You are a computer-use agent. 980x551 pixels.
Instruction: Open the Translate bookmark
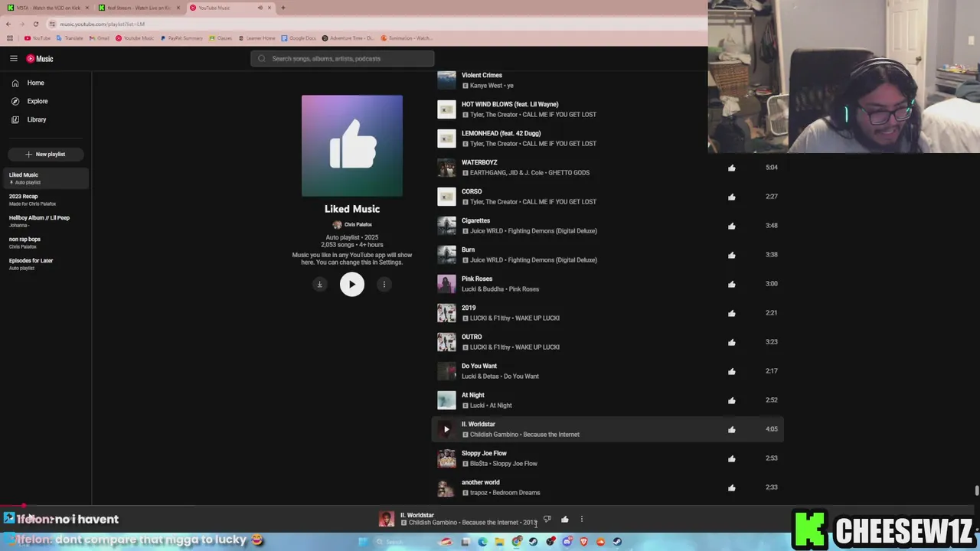point(69,37)
